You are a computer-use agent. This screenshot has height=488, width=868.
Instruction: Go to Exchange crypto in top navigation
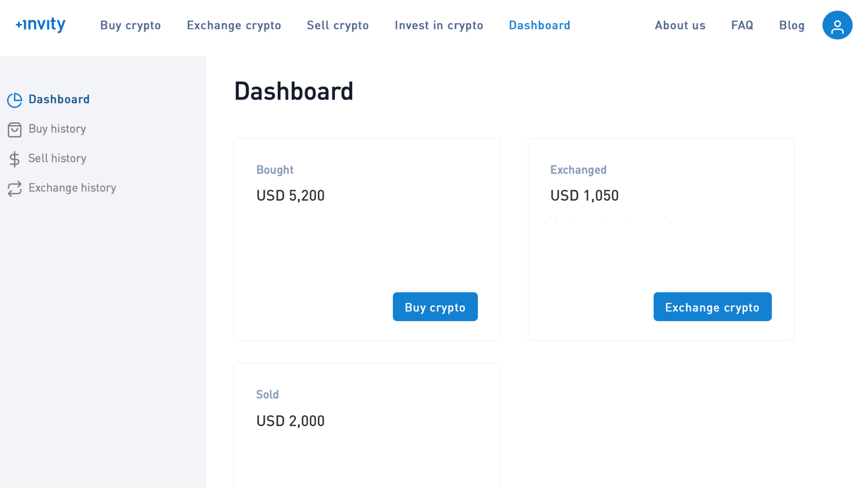[x=234, y=25]
